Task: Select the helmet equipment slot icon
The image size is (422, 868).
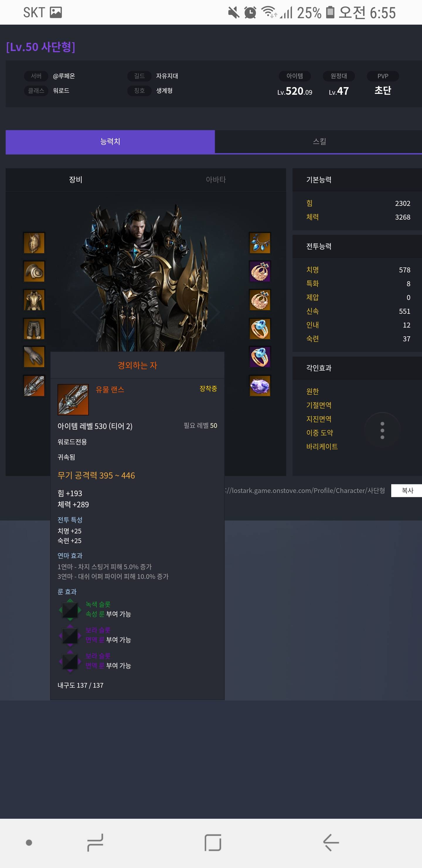Action: coord(34,243)
